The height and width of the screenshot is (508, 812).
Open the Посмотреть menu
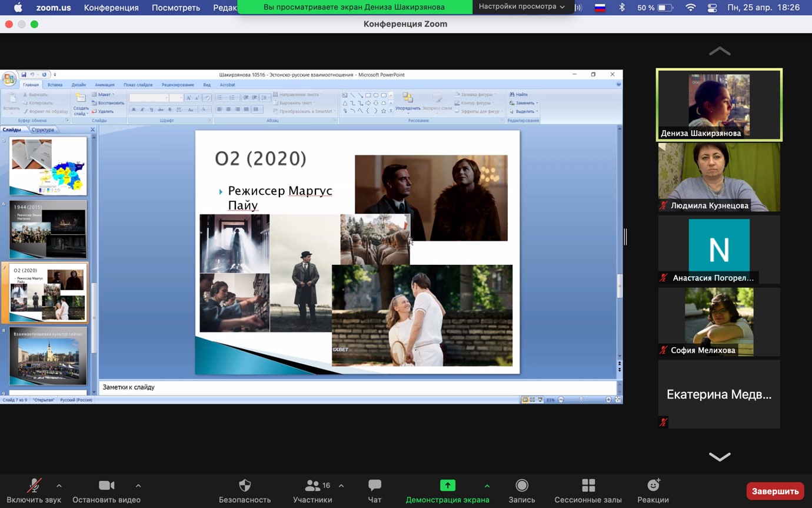[176, 8]
